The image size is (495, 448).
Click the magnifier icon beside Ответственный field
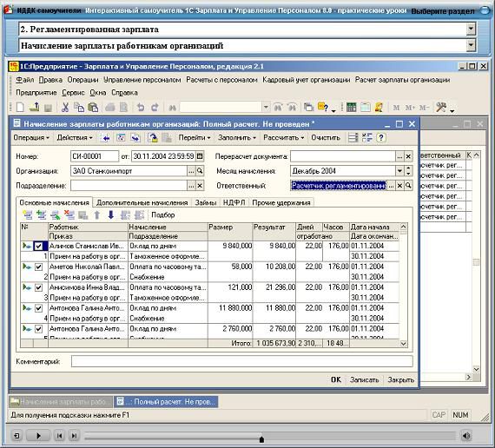(408, 185)
